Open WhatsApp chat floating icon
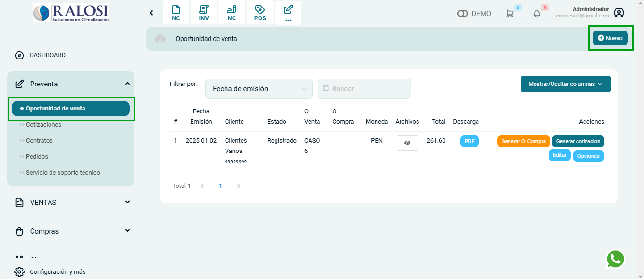This screenshot has width=644, height=279. tap(615, 259)
